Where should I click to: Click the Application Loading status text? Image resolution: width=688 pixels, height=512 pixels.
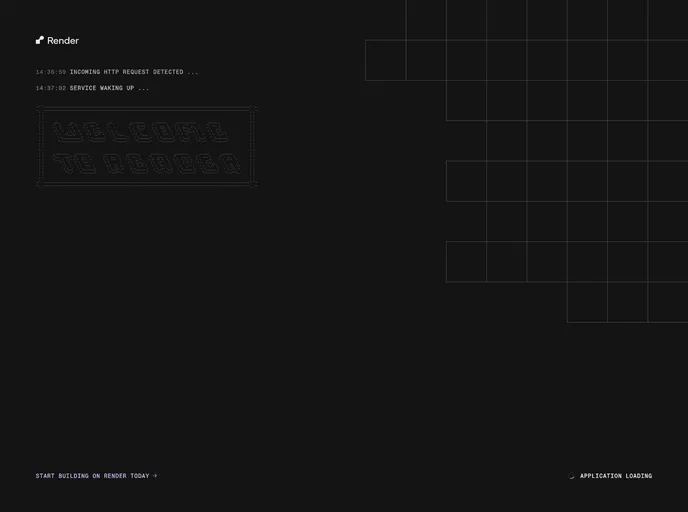pyautogui.click(x=616, y=476)
